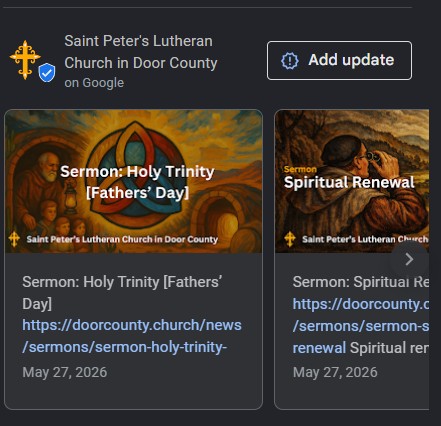The width and height of the screenshot is (441, 426).
Task: Click Saint Peter's Lutheran Church profile name
Action: click(141, 52)
